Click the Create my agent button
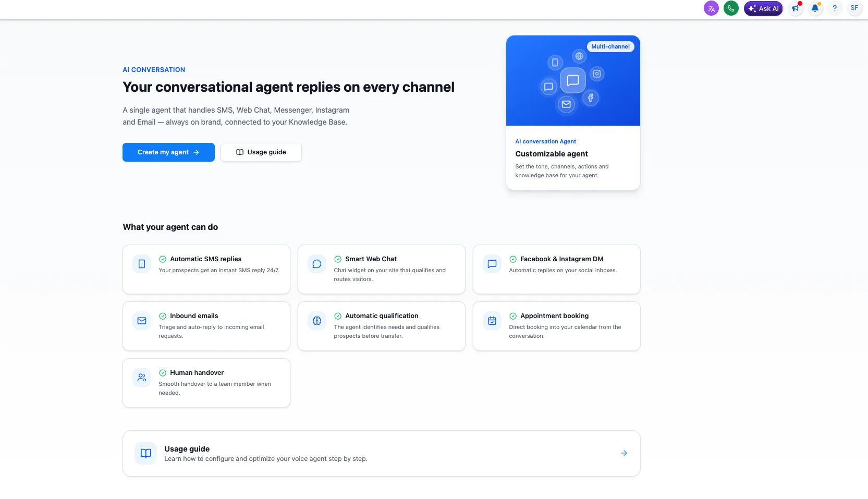 pos(168,152)
